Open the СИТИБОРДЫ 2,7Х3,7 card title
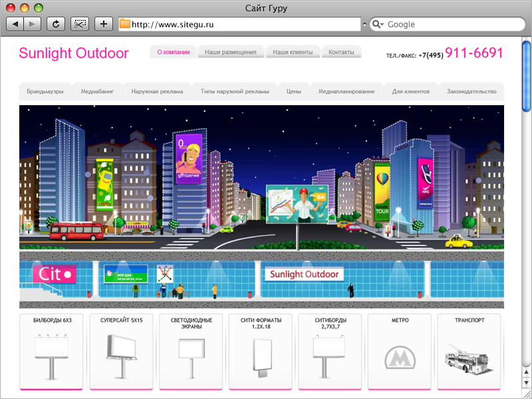This screenshot has width=532, height=399. (331, 323)
